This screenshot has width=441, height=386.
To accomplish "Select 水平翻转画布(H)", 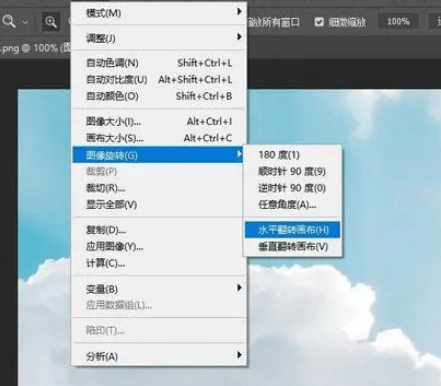I will (x=292, y=230).
